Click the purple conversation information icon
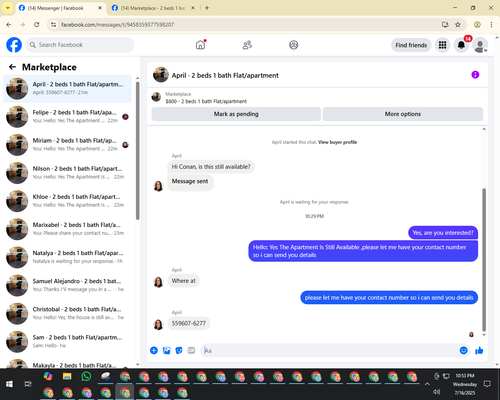This screenshot has width=500, height=400. pyautogui.click(x=475, y=75)
